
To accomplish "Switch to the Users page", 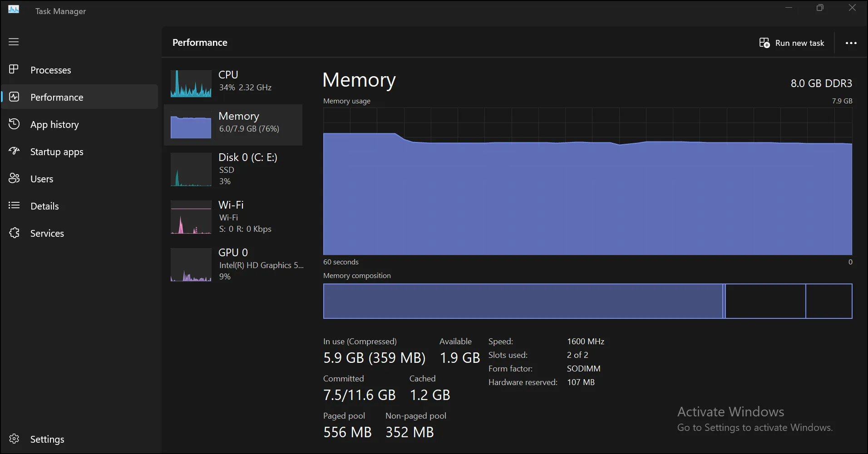I will pyautogui.click(x=79, y=179).
